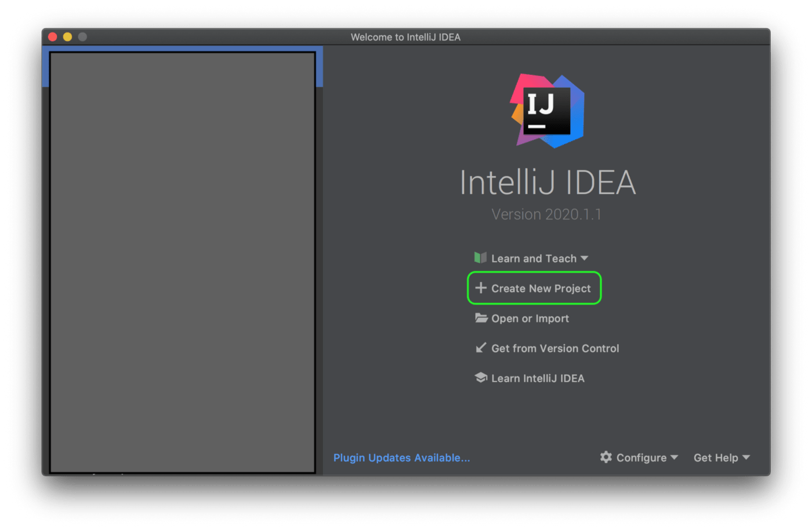Viewport: 812px width, 531px height.
Task: Click the IntelliJ IDEA logo
Action: (547, 111)
